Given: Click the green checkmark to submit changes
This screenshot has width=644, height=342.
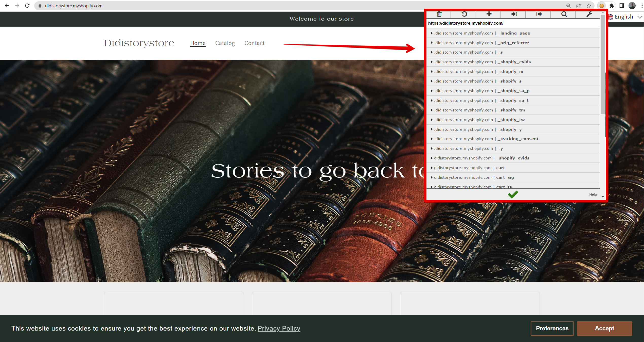Looking at the screenshot, I should [x=513, y=194].
